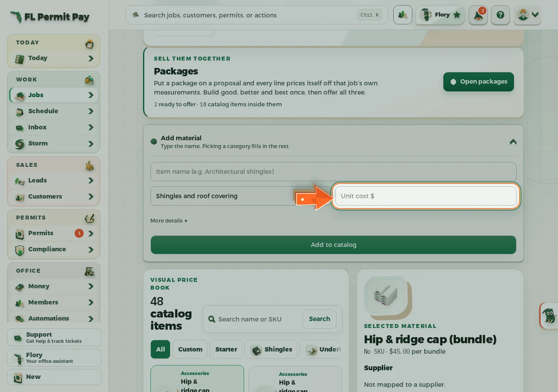Click the magnifier in Search name or SKU
Screen dimensions: 558x392
[x=212, y=319]
